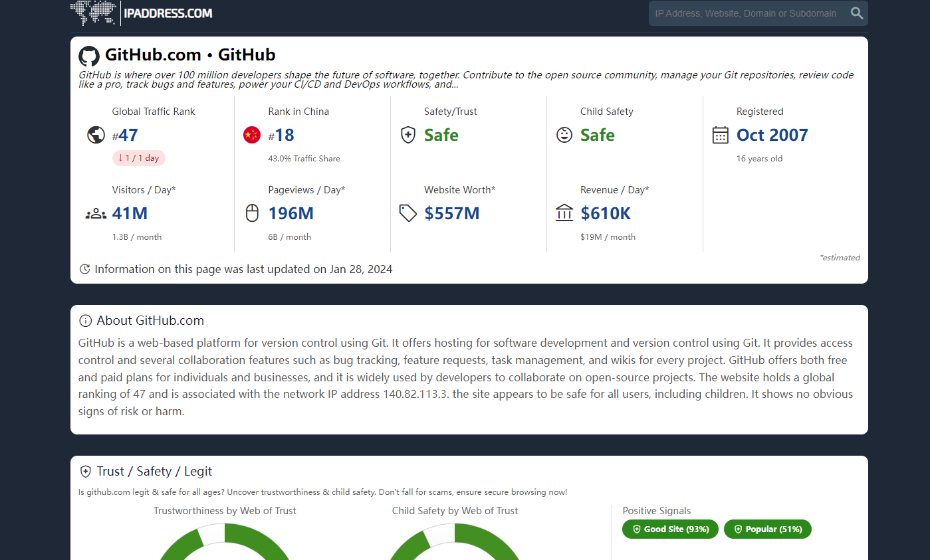The width and height of the screenshot is (930, 560).
Task: Click the calendar icon beside Oct 2007
Action: [721, 135]
